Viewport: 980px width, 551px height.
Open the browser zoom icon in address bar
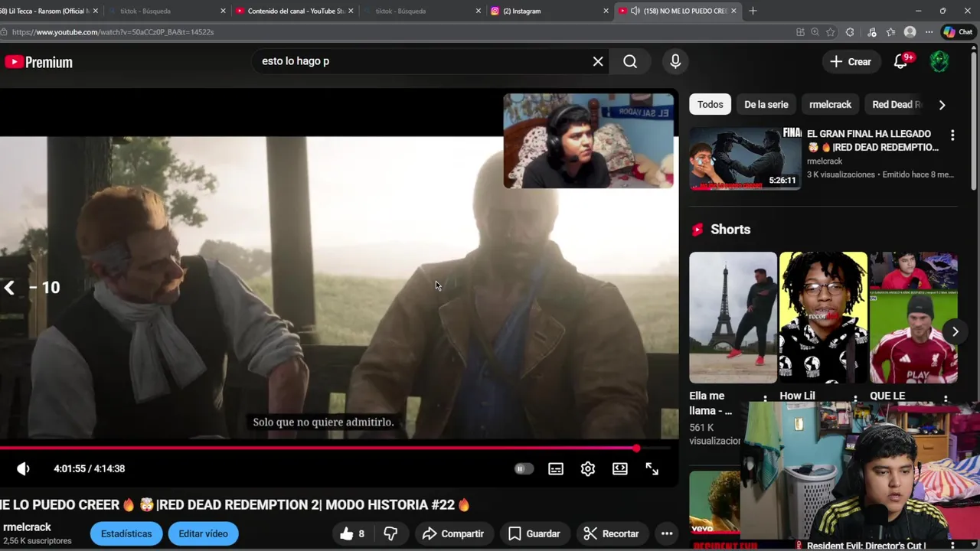[x=815, y=32]
